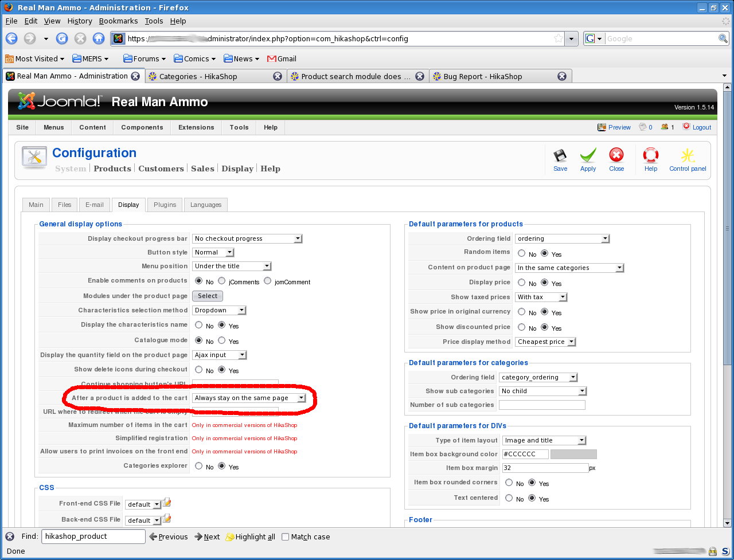The image size is (734, 560).
Task: Click the Item box background color field
Action: point(525,454)
